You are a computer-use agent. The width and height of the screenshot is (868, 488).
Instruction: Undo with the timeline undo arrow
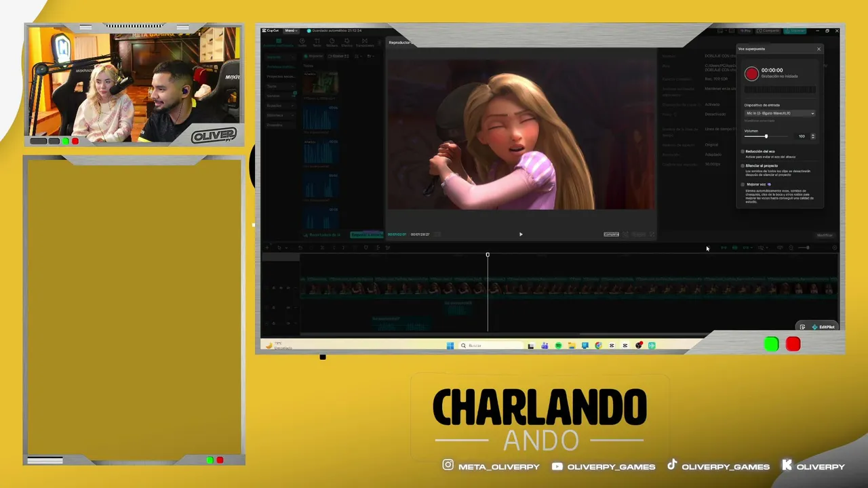coord(300,247)
